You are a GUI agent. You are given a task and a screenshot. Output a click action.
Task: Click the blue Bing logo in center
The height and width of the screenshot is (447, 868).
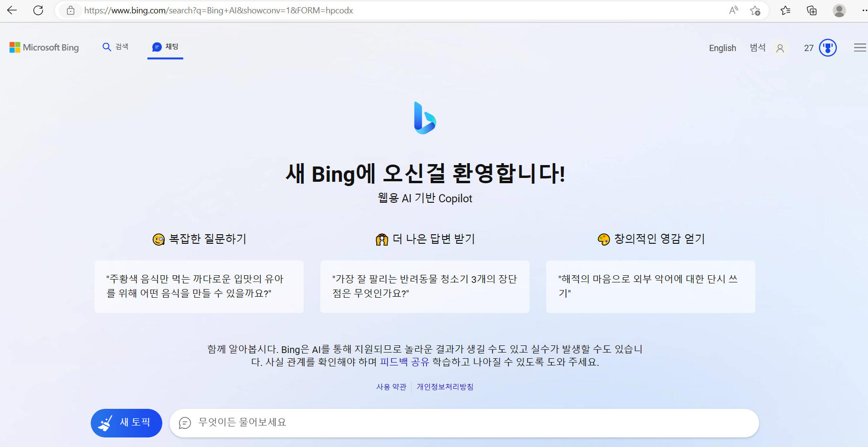tap(424, 118)
